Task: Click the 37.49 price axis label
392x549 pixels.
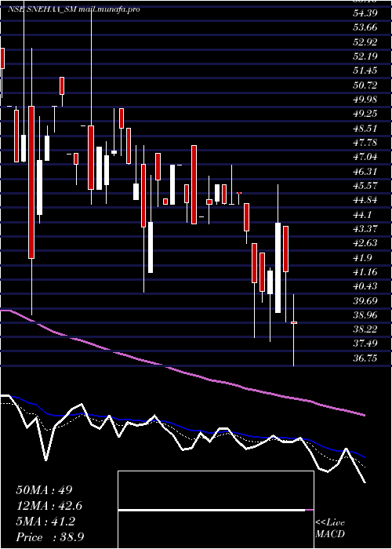Action: tap(364, 344)
